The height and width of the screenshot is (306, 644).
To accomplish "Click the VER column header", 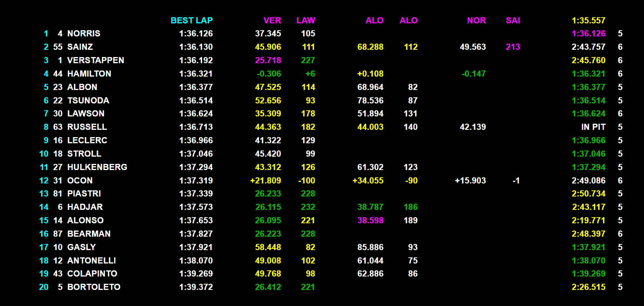I will [272, 21].
